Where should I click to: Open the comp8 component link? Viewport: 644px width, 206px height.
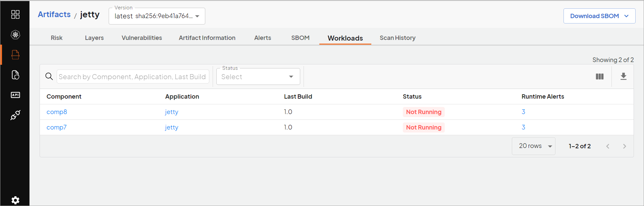click(57, 112)
